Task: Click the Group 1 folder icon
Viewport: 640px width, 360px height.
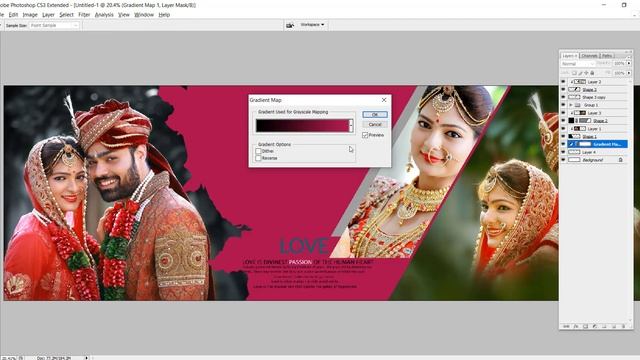Action: pyautogui.click(x=578, y=105)
